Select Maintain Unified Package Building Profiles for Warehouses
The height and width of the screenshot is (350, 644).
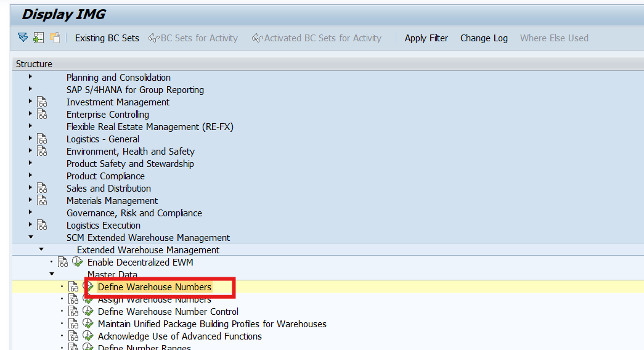tap(212, 324)
